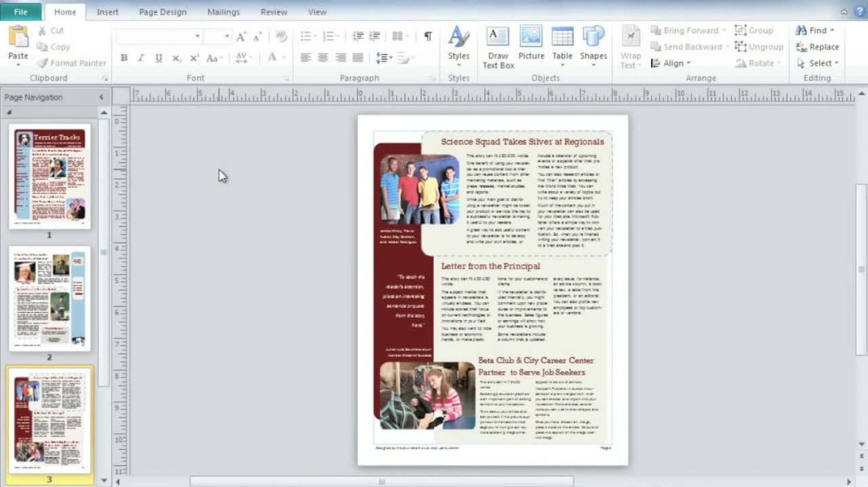Switch to the Review tab
The height and width of the screenshot is (487, 868).
[x=274, y=11]
